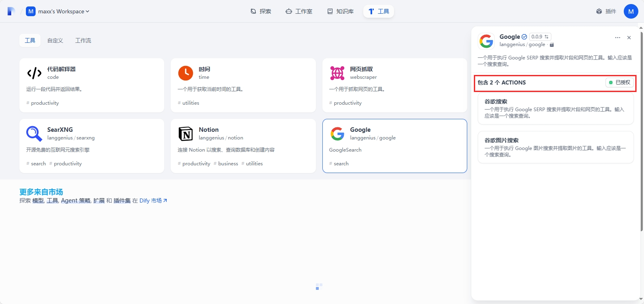
Task: Click the 已授权 authorization button
Action: pos(620,82)
